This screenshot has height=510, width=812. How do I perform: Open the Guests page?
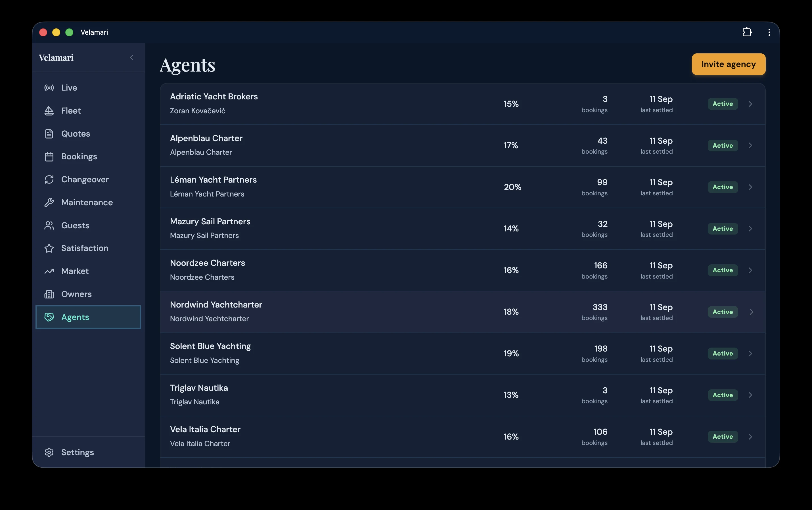88,225
